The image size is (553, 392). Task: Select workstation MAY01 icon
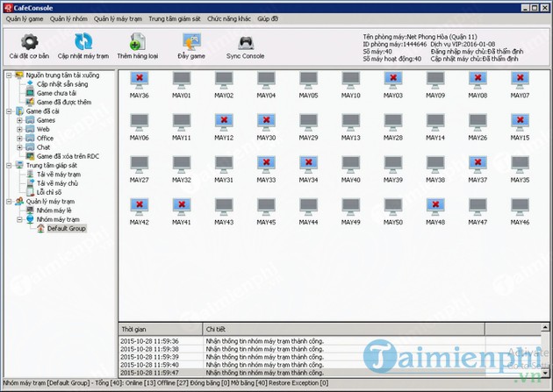point(182,81)
